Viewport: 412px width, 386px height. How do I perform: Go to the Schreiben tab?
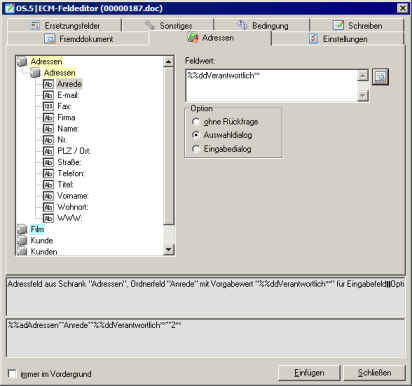point(357,25)
